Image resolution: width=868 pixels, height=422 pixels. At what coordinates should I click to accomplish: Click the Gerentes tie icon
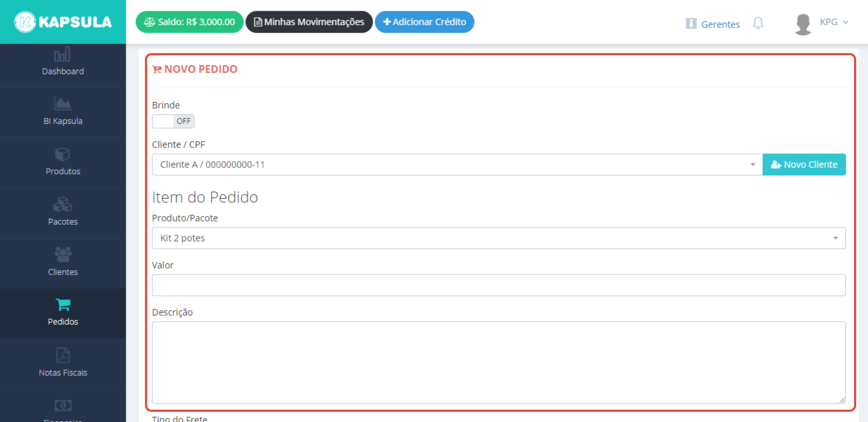[x=691, y=24]
